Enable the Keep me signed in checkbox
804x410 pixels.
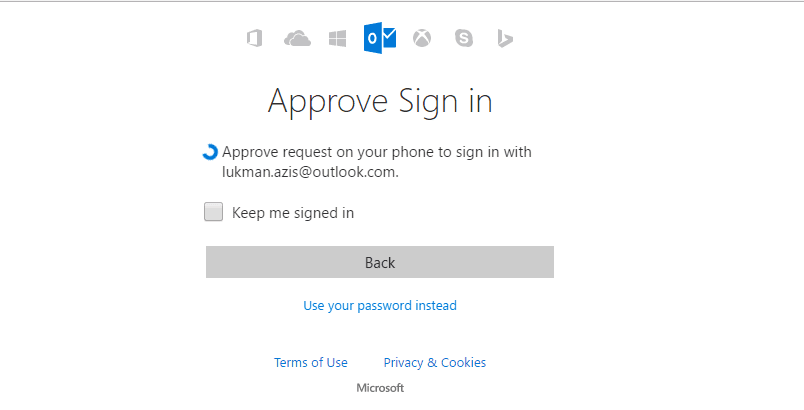click(x=213, y=212)
